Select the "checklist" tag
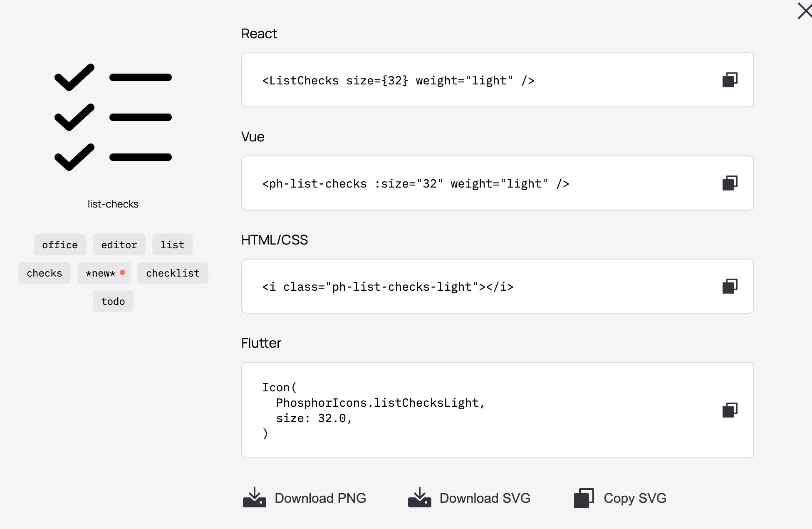 click(x=173, y=273)
